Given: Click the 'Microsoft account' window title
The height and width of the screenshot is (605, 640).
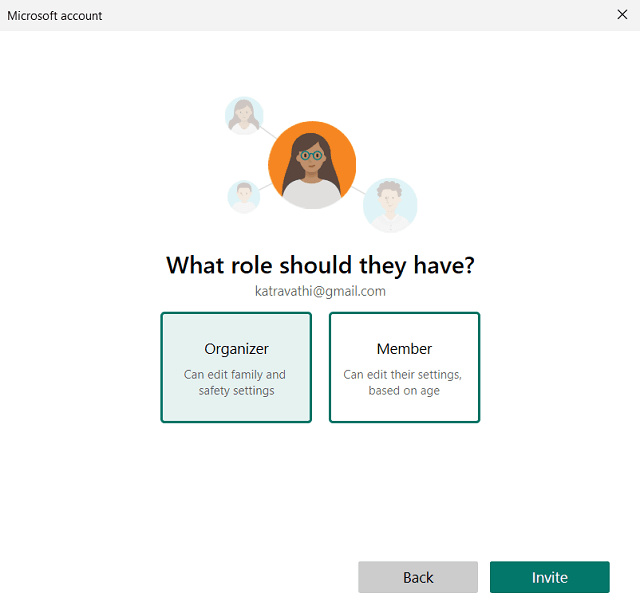Looking at the screenshot, I should [55, 15].
